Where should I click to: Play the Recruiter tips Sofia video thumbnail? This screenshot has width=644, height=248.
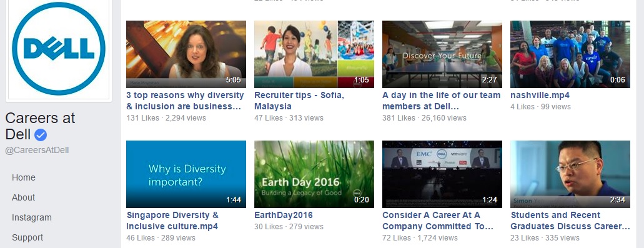314,54
